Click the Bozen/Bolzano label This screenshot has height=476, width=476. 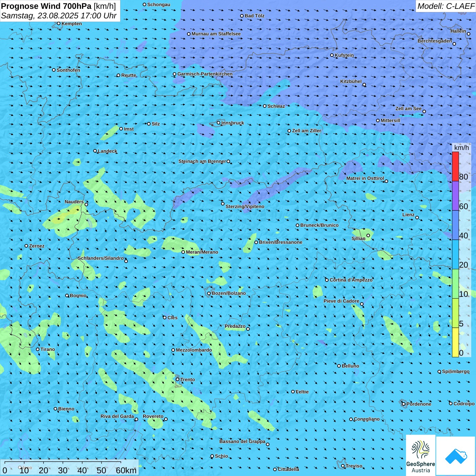(x=228, y=293)
